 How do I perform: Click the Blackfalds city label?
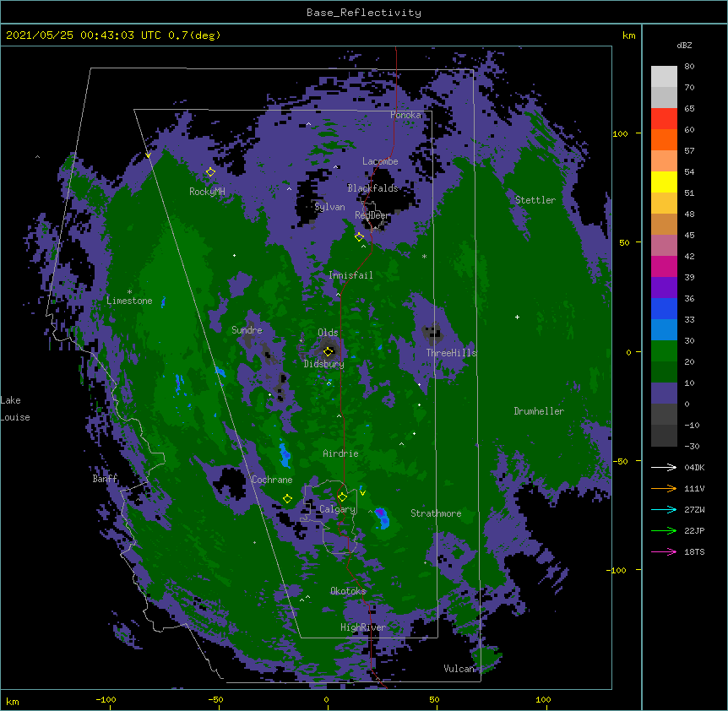coord(372,188)
